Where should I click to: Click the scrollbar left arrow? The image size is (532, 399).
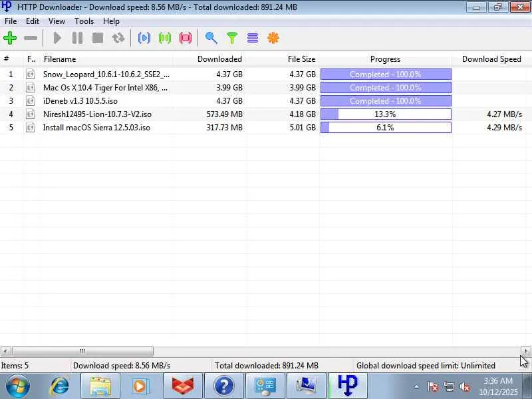tap(6, 351)
